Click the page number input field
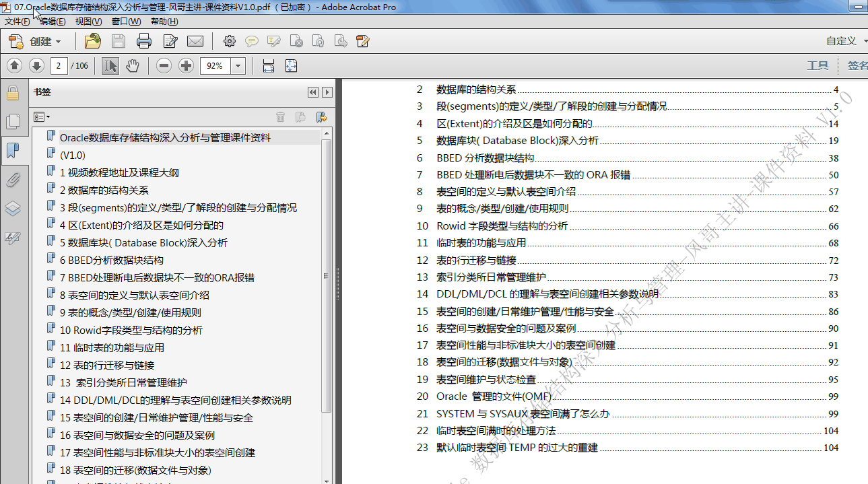The height and width of the screenshot is (484, 868). tap(59, 65)
